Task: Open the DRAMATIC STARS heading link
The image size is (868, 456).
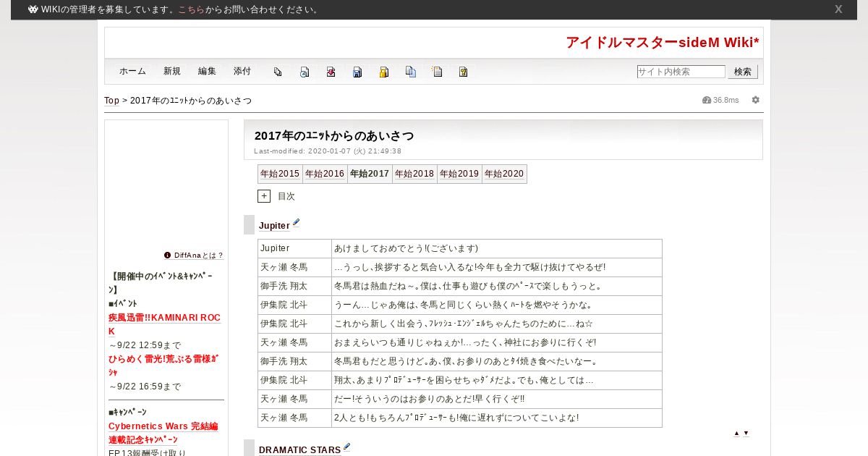Action: (299, 450)
